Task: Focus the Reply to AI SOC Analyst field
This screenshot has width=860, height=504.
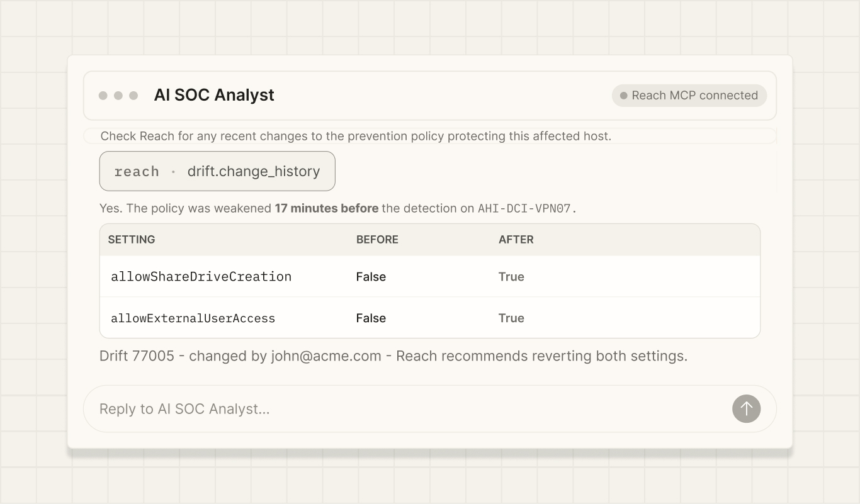Action: point(429,408)
